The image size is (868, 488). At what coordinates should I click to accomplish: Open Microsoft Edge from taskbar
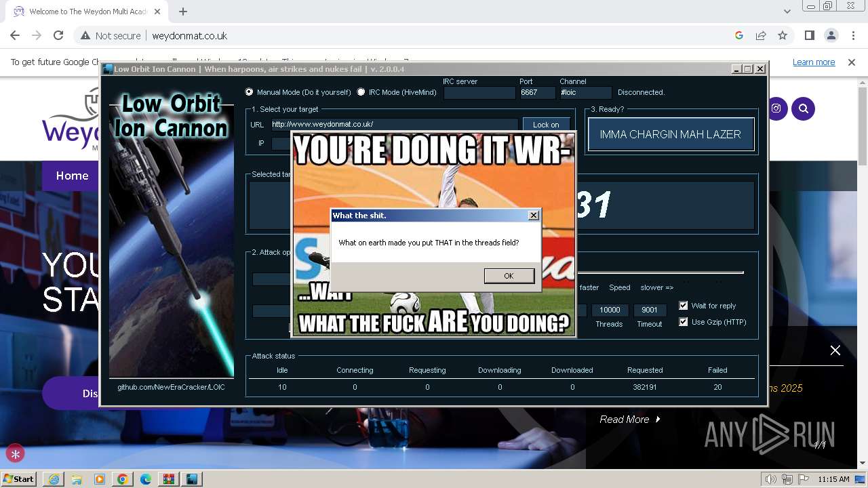click(x=146, y=479)
